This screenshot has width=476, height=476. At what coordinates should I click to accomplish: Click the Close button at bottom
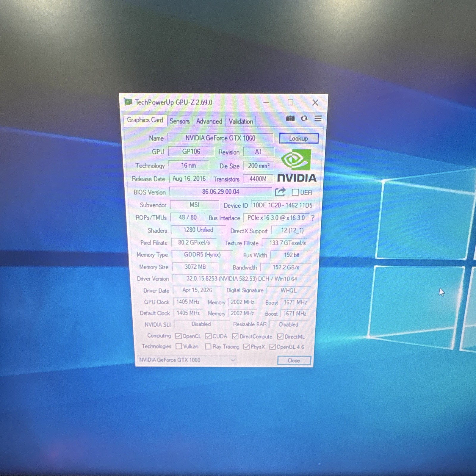294,361
